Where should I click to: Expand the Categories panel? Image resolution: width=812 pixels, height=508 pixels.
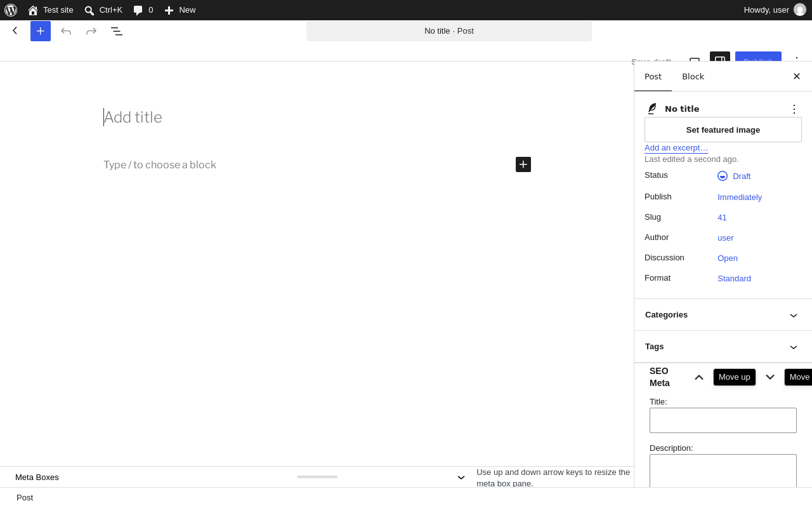[x=723, y=315]
